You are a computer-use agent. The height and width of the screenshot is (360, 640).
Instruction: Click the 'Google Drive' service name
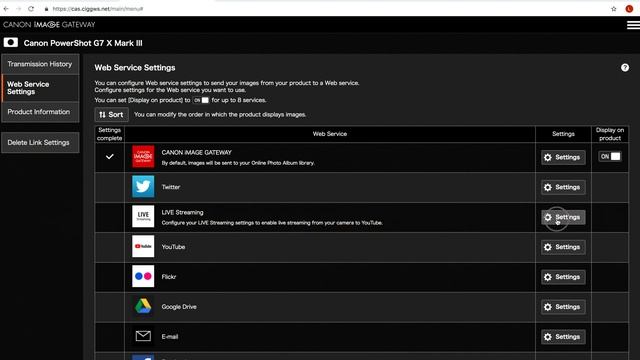coord(179,307)
